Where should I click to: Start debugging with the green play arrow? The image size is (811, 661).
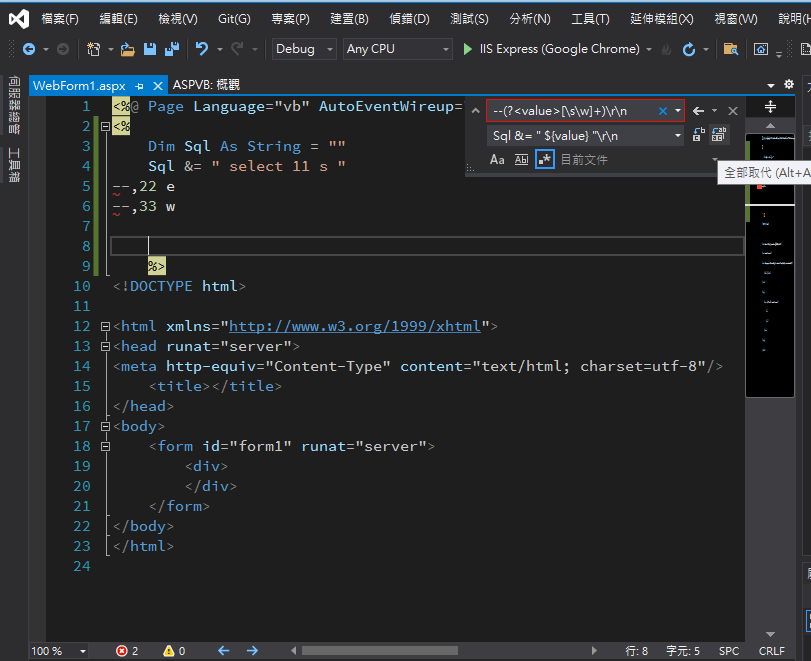tap(468, 49)
